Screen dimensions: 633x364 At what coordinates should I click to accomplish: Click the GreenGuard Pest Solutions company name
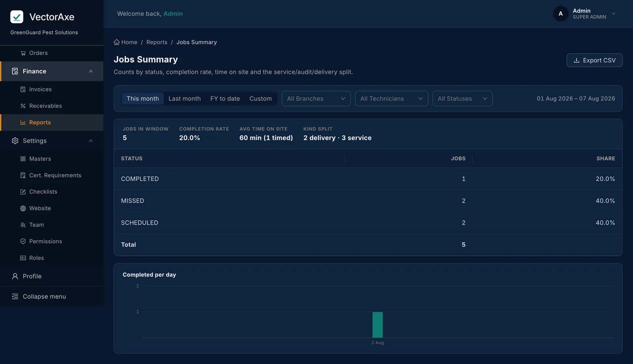[x=44, y=32]
